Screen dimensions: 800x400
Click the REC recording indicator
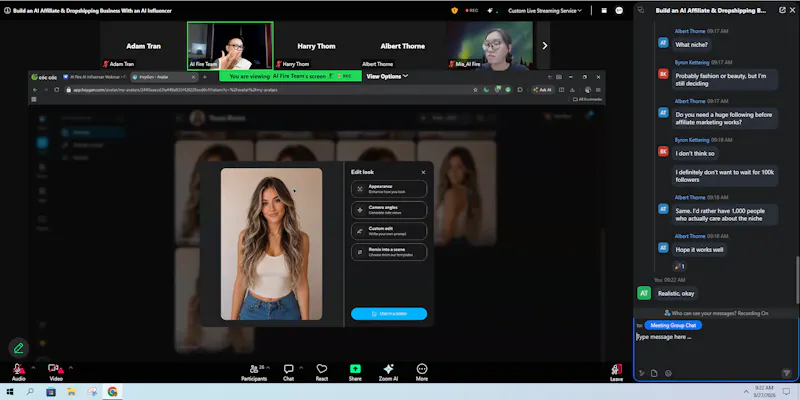pyautogui.click(x=471, y=10)
